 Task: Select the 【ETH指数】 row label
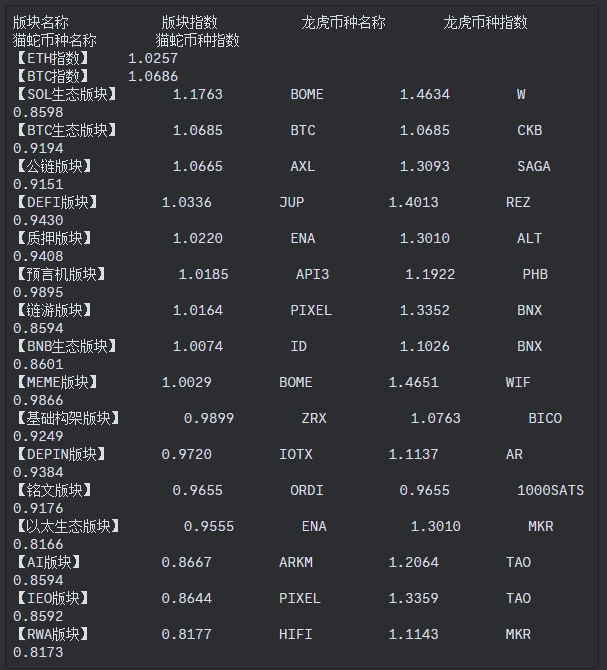(x=53, y=58)
